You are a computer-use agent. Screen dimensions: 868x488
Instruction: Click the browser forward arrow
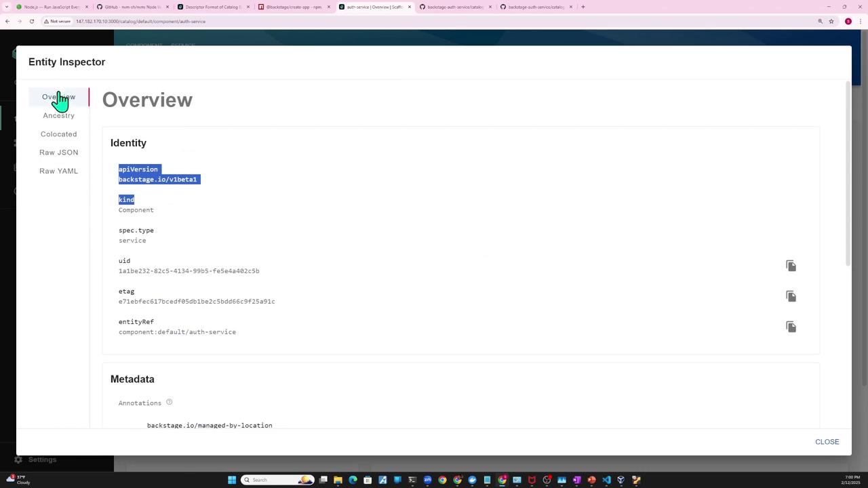[19, 21]
